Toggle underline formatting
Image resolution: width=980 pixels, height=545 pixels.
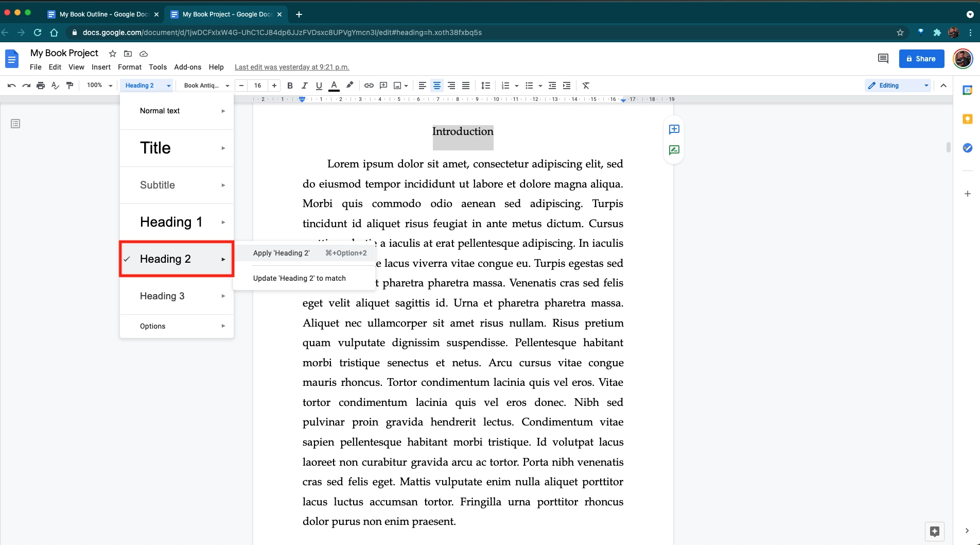tap(319, 86)
